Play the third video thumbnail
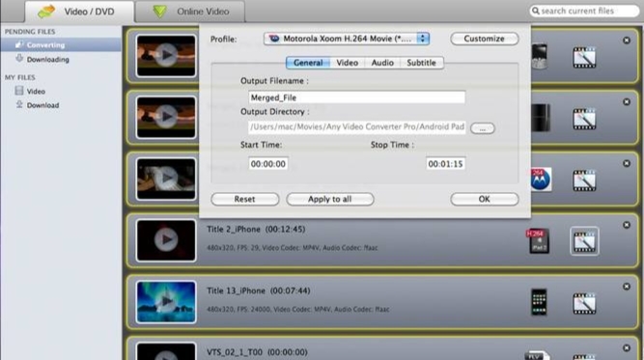 166,179
